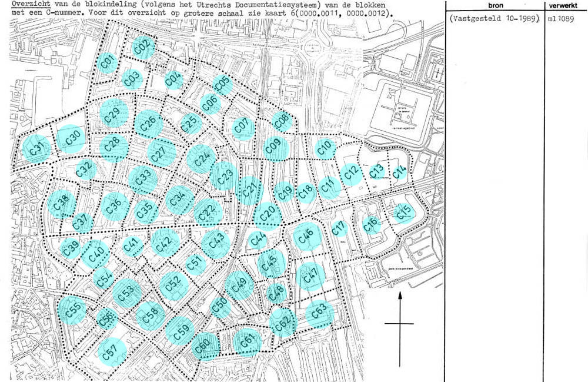588x382 pixels.
Task: Open the C15 block marker
Action: [403, 212]
